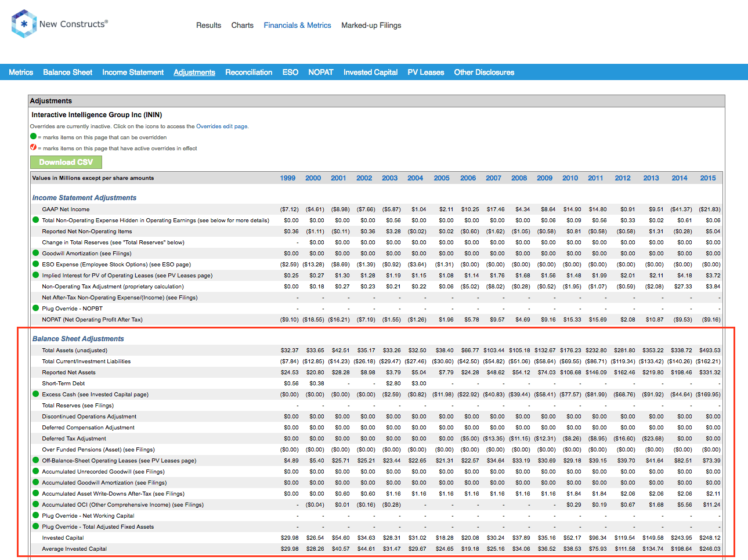748x560 pixels.
Task: Open the Results top navigation item
Action: click(208, 26)
